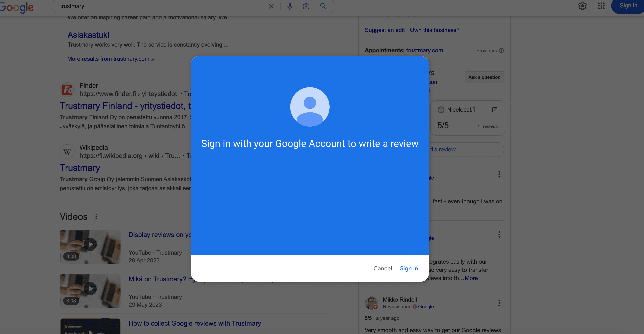Open 'How to collect Google reviews' video
The image size is (644, 334).
(x=195, y=323)
